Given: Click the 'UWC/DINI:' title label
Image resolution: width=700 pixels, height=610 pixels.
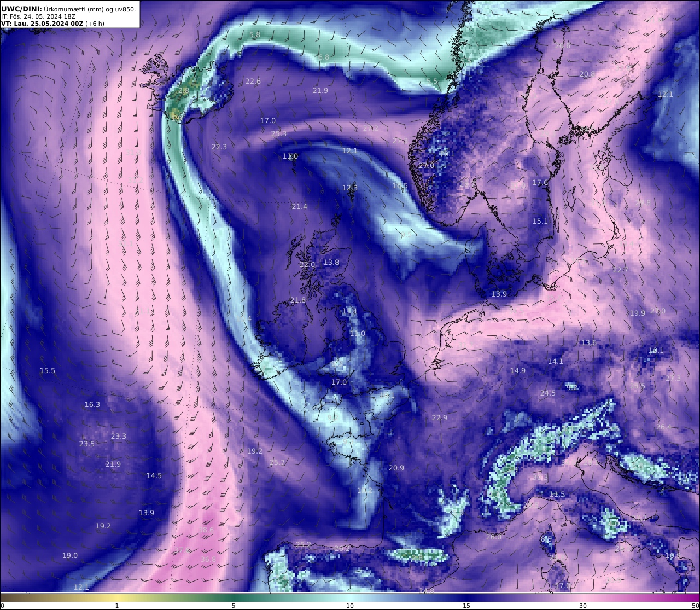Looking at the screenshot, I should pyautogui.click(x=21, y=9).
